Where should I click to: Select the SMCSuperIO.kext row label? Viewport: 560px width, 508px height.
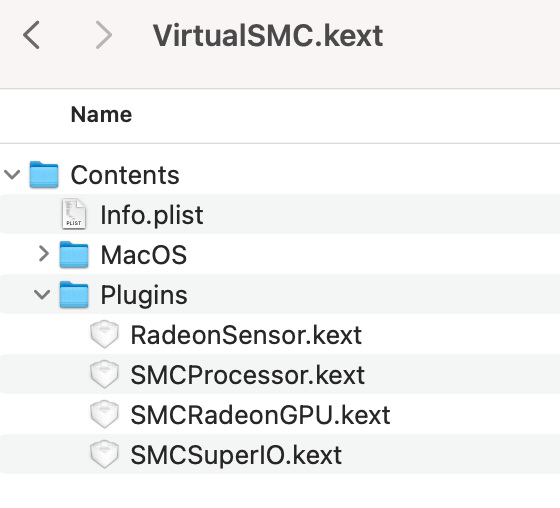pyautogui.click(x=236, y=455)
